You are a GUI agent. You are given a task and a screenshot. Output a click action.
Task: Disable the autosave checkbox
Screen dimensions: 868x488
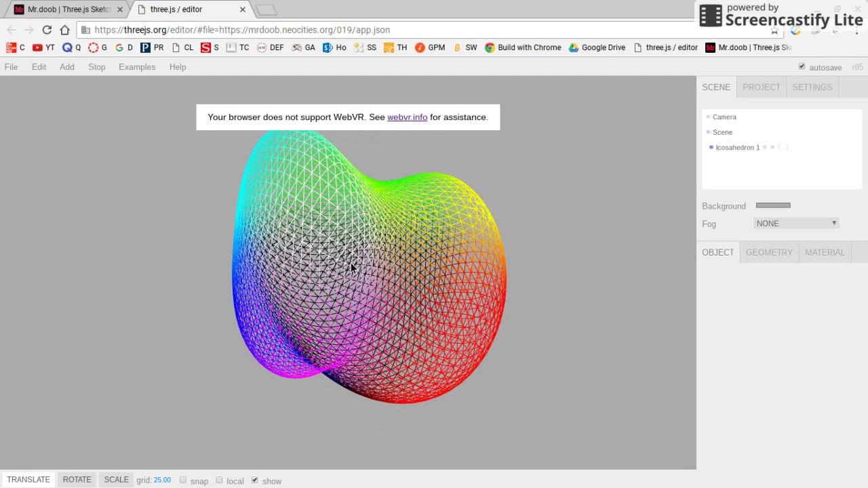(802, 66)
